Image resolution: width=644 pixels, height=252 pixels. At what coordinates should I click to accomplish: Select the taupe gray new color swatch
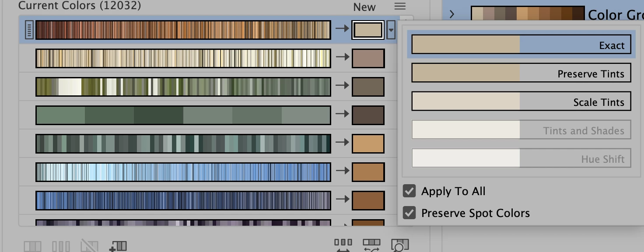(x=368, y=87)
